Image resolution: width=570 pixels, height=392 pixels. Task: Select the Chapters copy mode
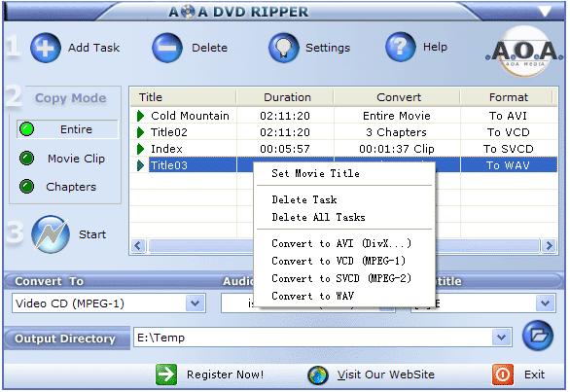click(58, 187)
